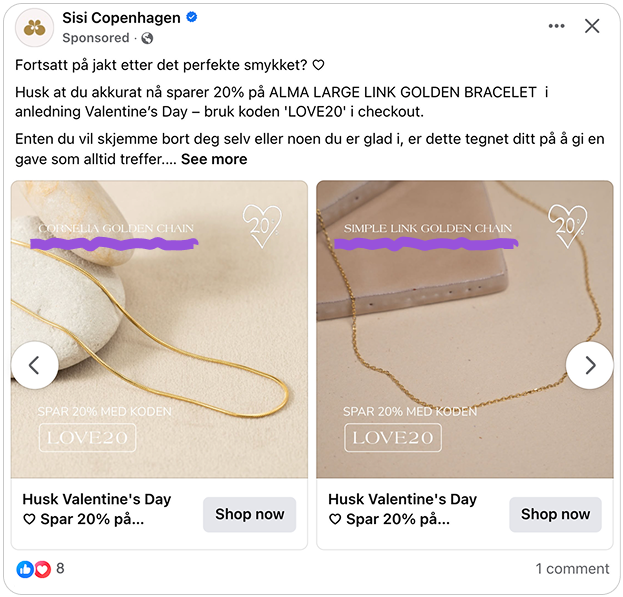623x597 pixels.
Task: Click the reaction count number 8
Action: click(60, 569)
